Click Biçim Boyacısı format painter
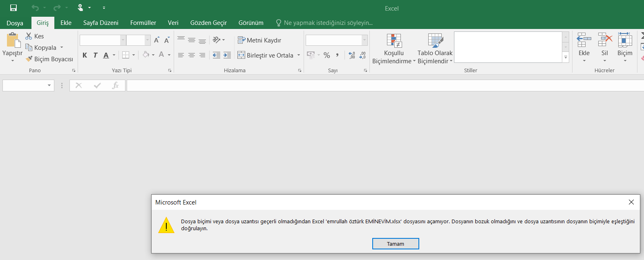Image resolution: width=644 pixels, height=260 pixels. (x=49, y=59)
